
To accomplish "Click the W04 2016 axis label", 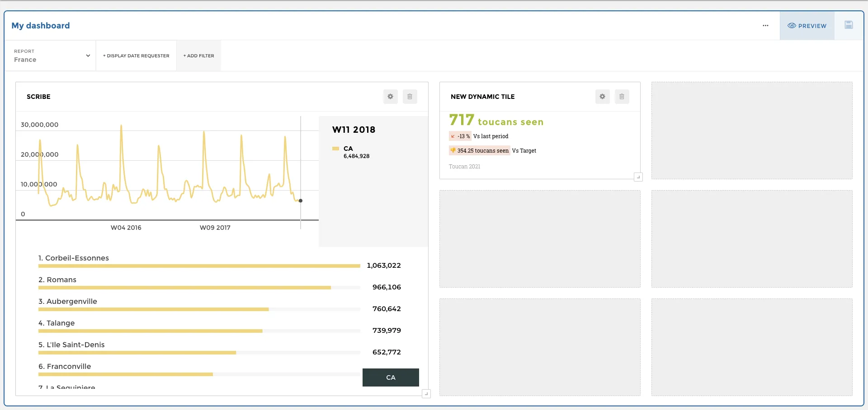I will point(126,228).
